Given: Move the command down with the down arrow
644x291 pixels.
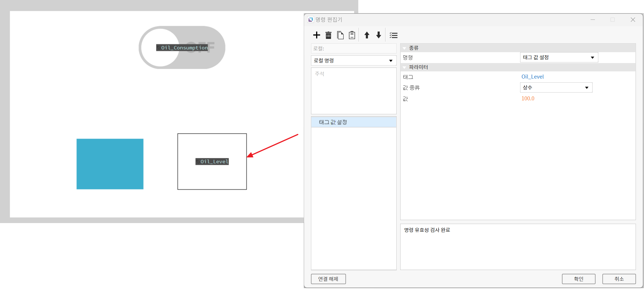Looking at the screenshot, I should pos(379,35).
